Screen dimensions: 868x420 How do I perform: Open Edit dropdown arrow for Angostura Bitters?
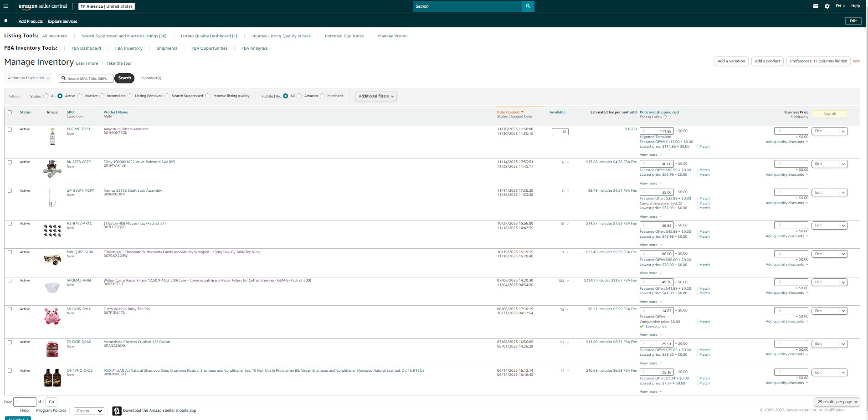[843, 131]
